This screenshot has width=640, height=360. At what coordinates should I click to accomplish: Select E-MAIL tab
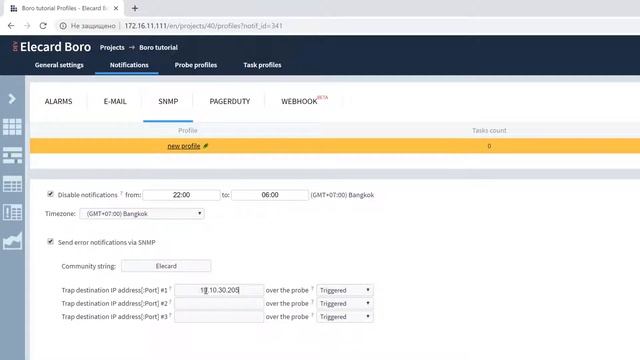(x=115, y=101)
